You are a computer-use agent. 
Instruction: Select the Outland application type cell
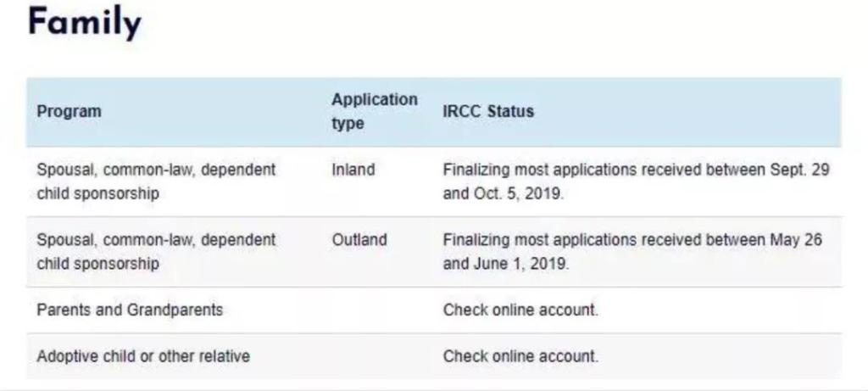[359, 240]
